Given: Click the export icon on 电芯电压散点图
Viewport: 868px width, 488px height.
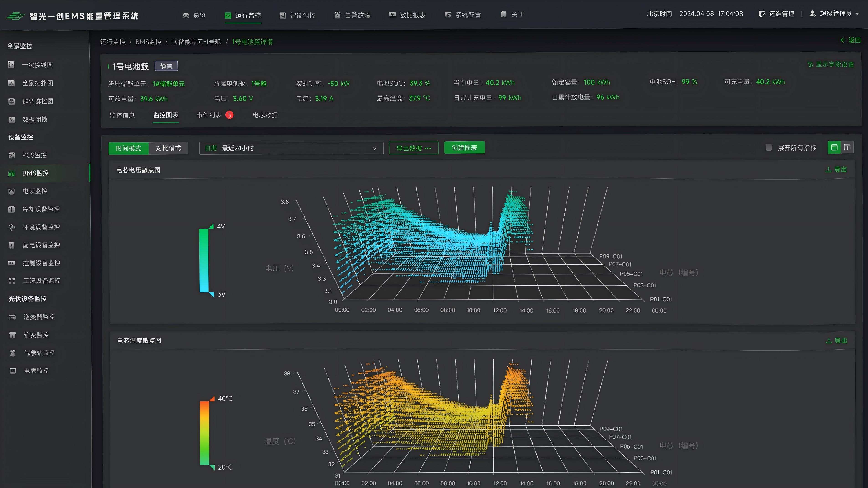Looking at the screenshot, I should 828,170.
